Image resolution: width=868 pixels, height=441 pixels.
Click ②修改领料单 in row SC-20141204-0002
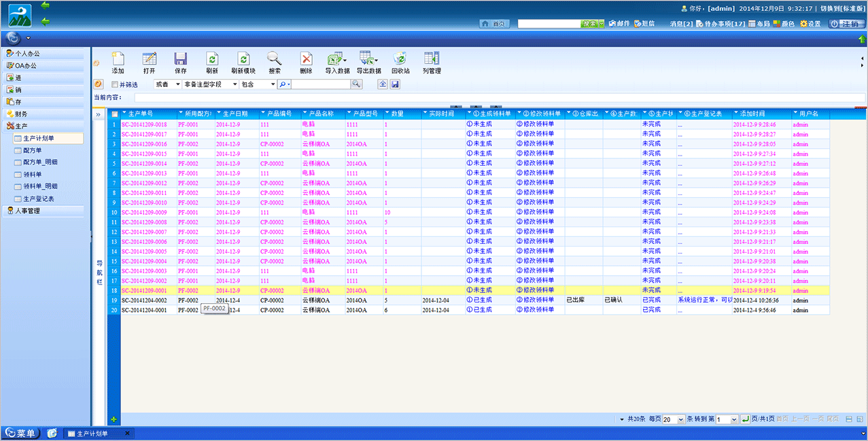point(535,300)
